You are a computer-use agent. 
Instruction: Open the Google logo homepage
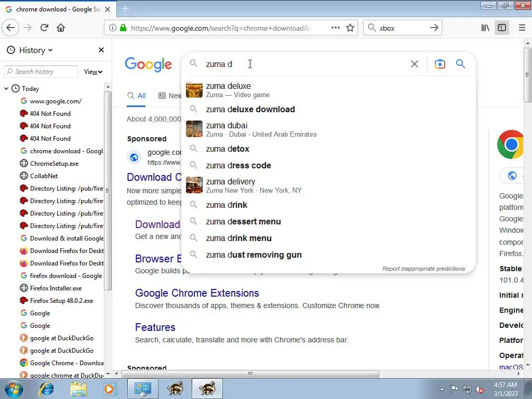[148, 64]
